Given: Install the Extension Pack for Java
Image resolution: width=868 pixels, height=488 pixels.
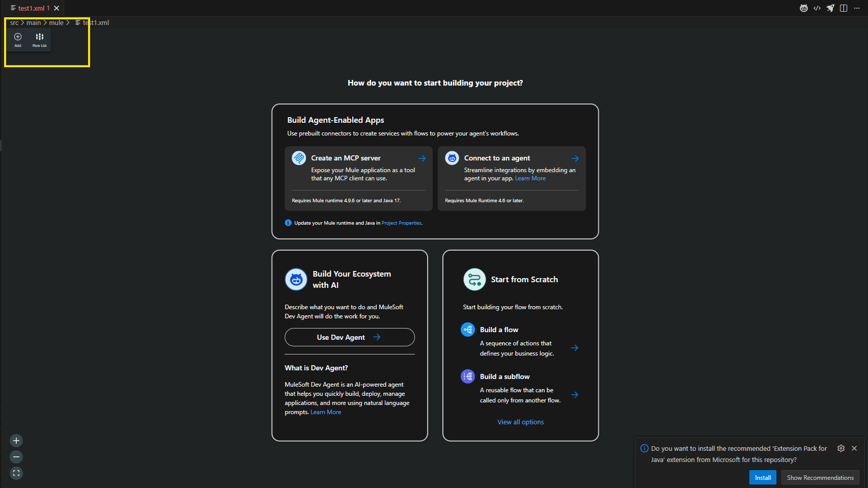Looking at the screenshot, I should pyautogui.click(x=763, y=478).
